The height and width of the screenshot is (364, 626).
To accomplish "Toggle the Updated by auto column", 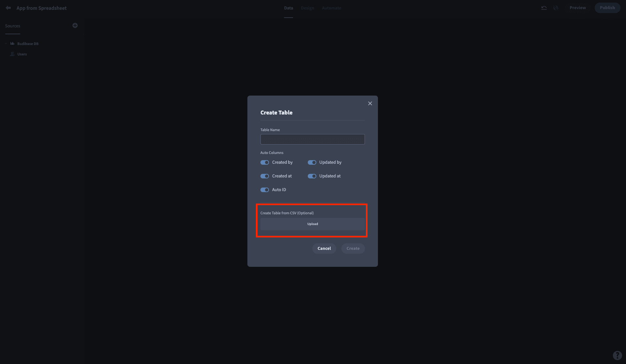I will tap(312, 162).
